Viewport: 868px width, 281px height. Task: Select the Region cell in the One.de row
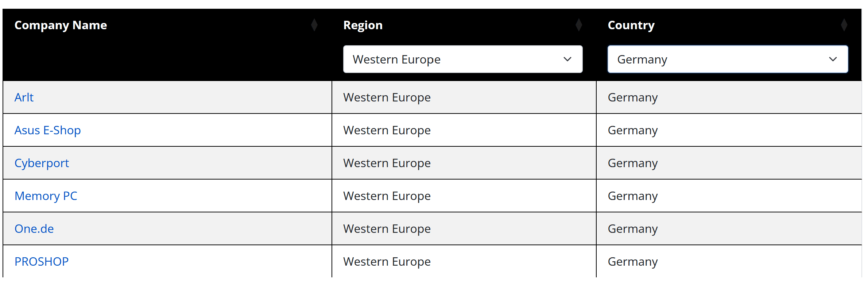(387, 229)
